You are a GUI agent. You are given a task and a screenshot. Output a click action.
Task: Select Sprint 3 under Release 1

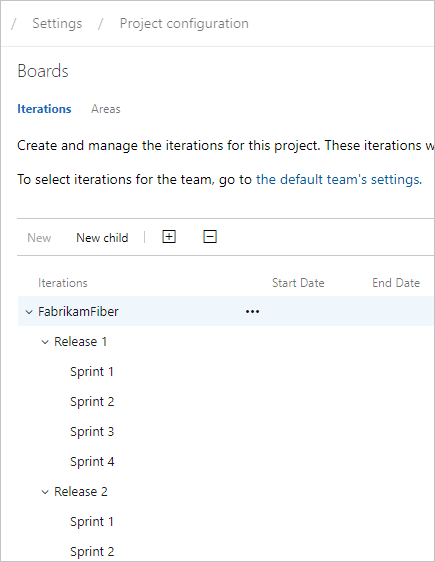92,432
